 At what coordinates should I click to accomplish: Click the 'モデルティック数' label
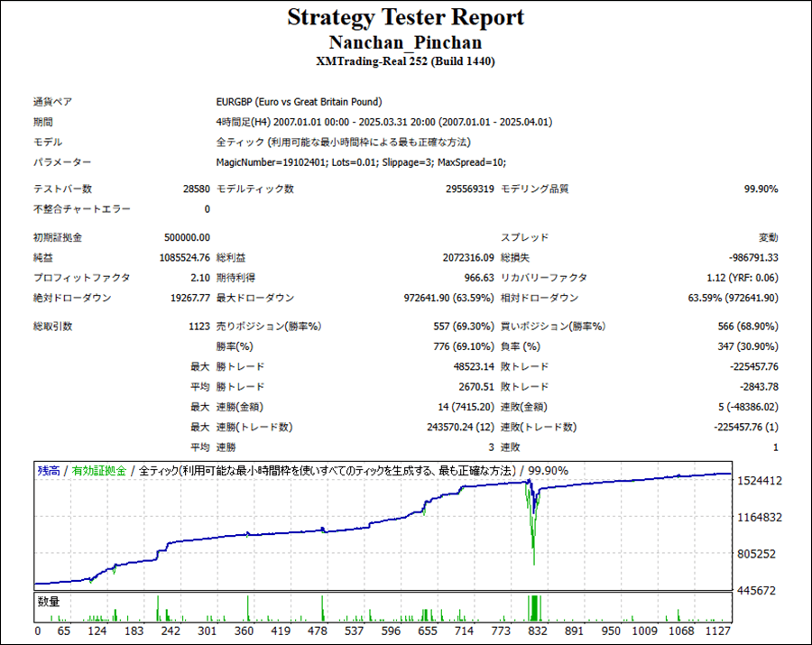[x=254, y=189]
